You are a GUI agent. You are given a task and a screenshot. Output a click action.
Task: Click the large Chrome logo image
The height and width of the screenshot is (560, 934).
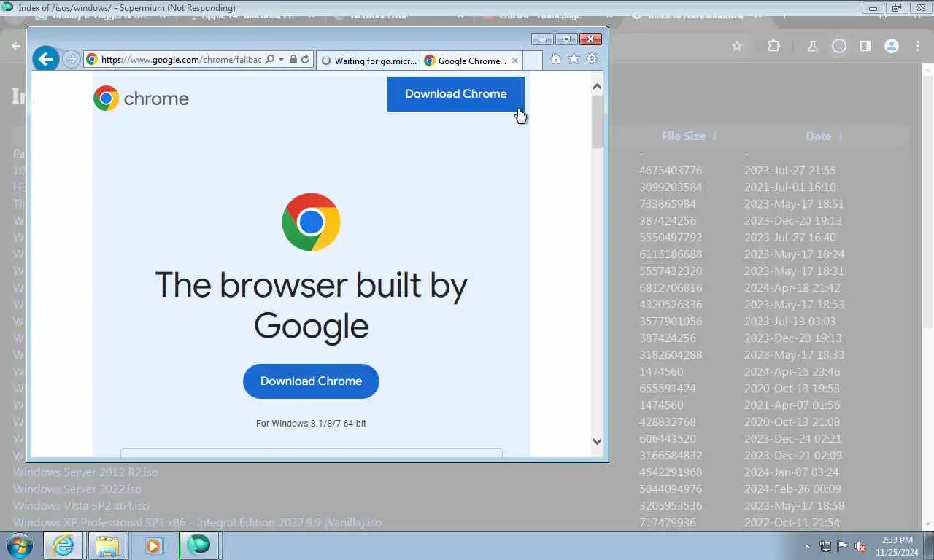pyautogui.click(x=311, y=222)
